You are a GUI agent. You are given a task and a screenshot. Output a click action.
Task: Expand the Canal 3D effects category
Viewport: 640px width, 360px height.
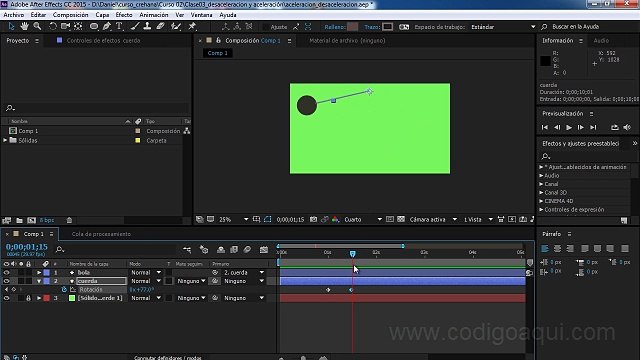point(541,192)
